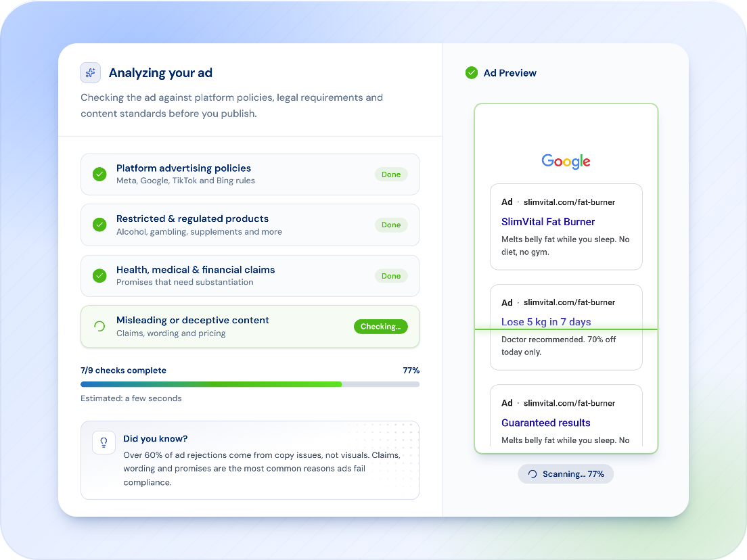Image resolution: width=747 pixels, height=560 pixels.
Task: Click the Done badge for Health, medical claims
Action: point(391,276)
